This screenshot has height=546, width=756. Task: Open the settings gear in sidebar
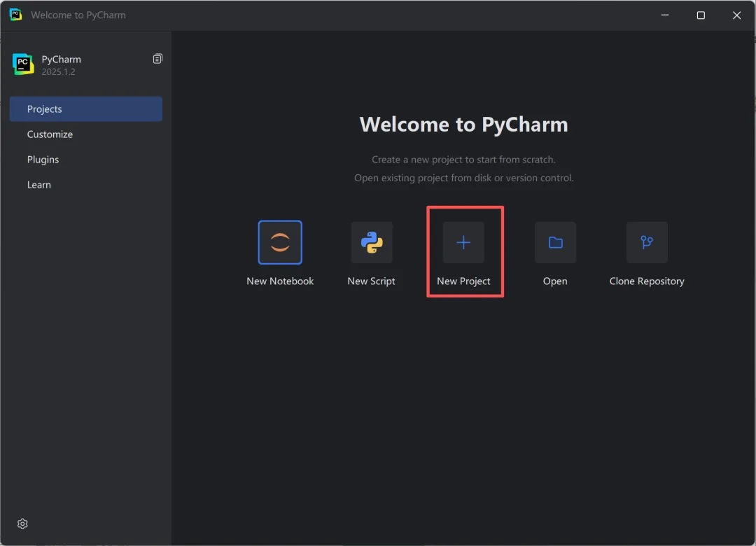pyautogui.click(x=22, y=524)
